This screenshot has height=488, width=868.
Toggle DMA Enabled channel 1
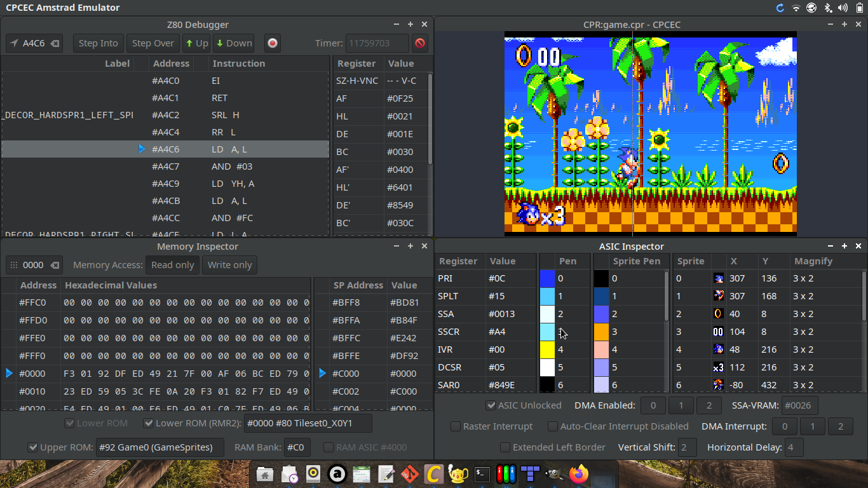pos(681,405)
